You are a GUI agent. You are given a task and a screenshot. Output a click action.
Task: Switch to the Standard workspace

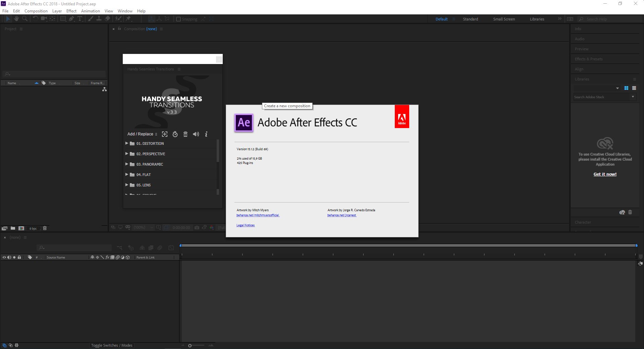click(471, 19)
